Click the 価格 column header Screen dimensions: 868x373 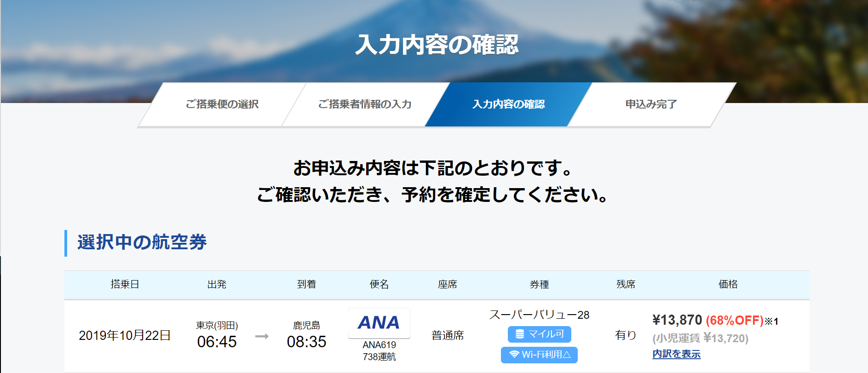point(728,284)
